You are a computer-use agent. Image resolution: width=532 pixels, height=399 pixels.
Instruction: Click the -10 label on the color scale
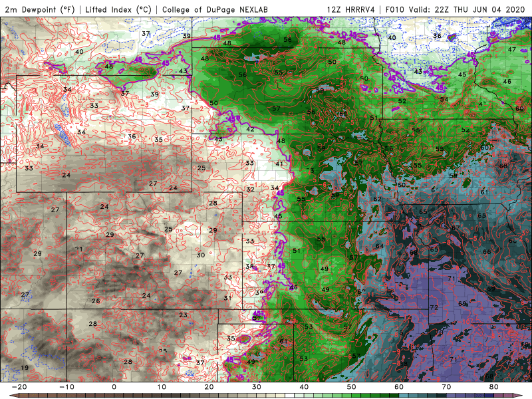[x=66, y=387]
